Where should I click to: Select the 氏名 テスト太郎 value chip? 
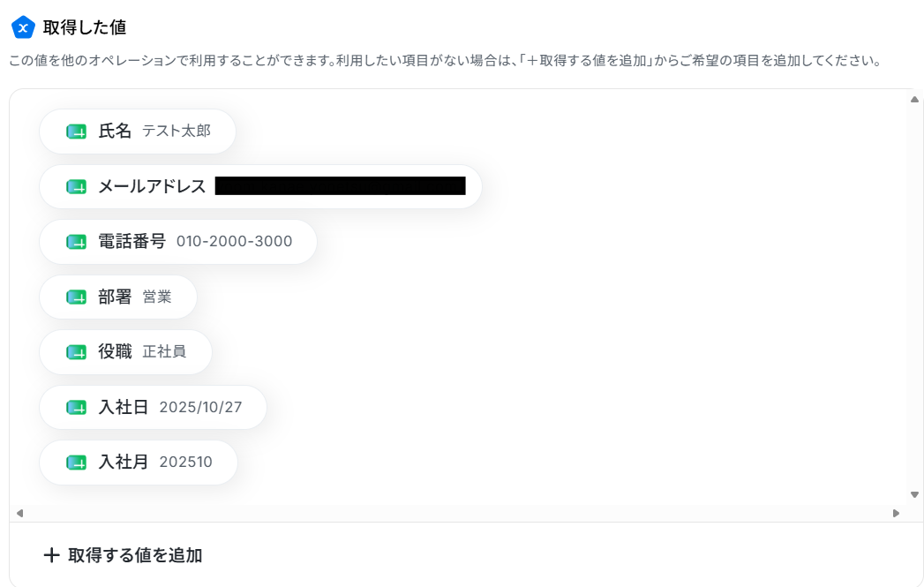138,132
